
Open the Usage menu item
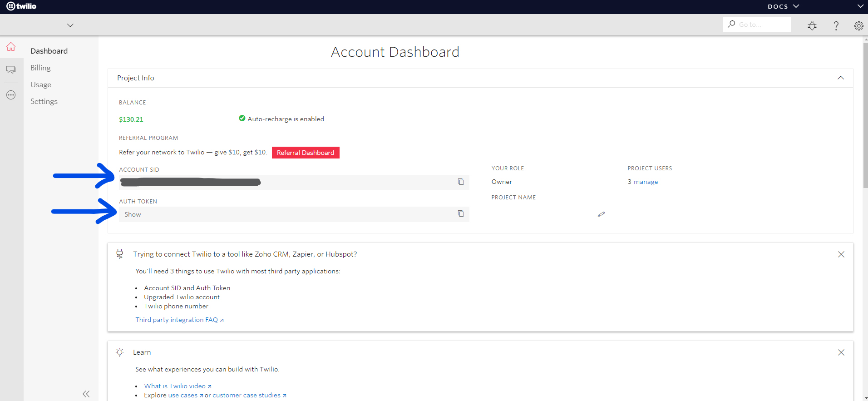(x=41, y=84)
